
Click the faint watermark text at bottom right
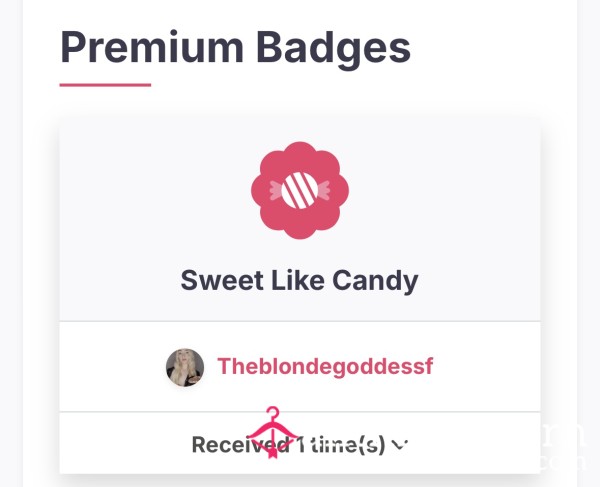coord(562,448)
